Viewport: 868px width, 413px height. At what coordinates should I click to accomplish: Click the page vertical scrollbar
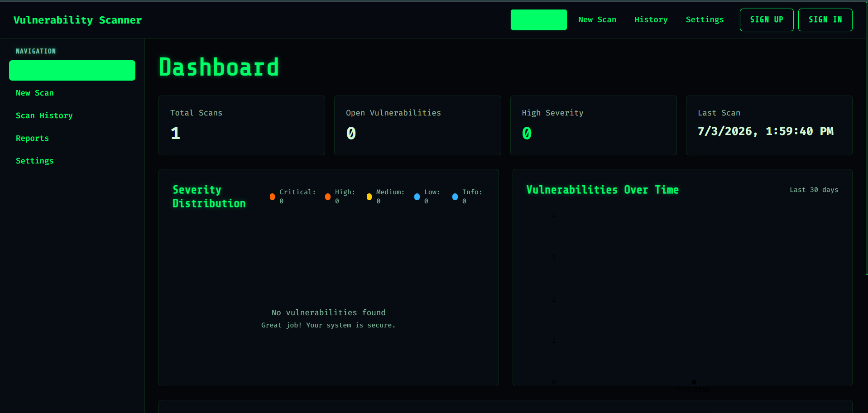coord(866,138)
